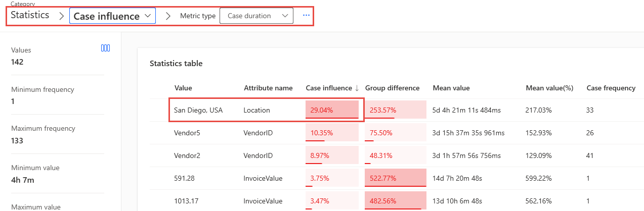644x211 pixels.
Task: Click the columns layout icon beside Values
Action: 105,48
